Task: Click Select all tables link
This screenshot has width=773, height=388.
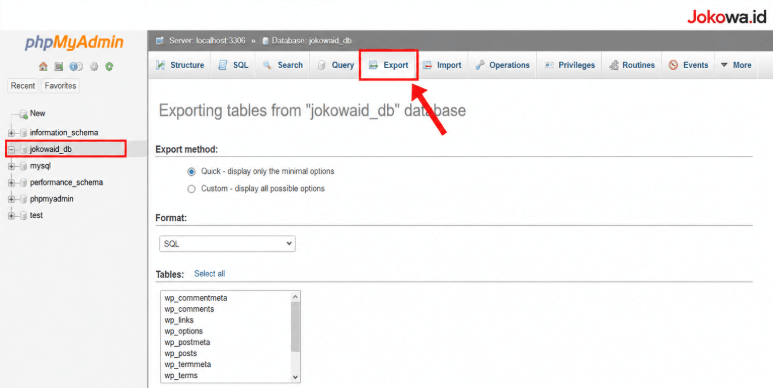Action: pos(210,274)
